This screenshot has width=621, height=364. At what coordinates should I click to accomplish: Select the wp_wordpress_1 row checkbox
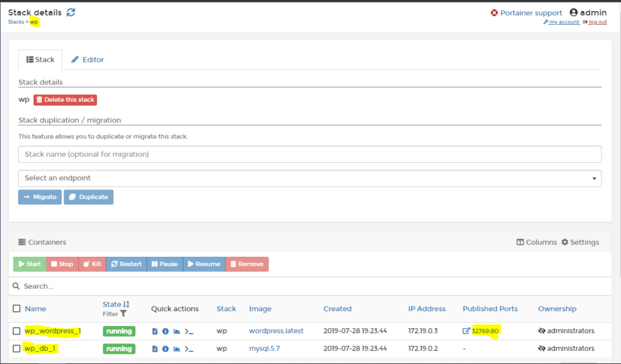click(x=16, y=331)
